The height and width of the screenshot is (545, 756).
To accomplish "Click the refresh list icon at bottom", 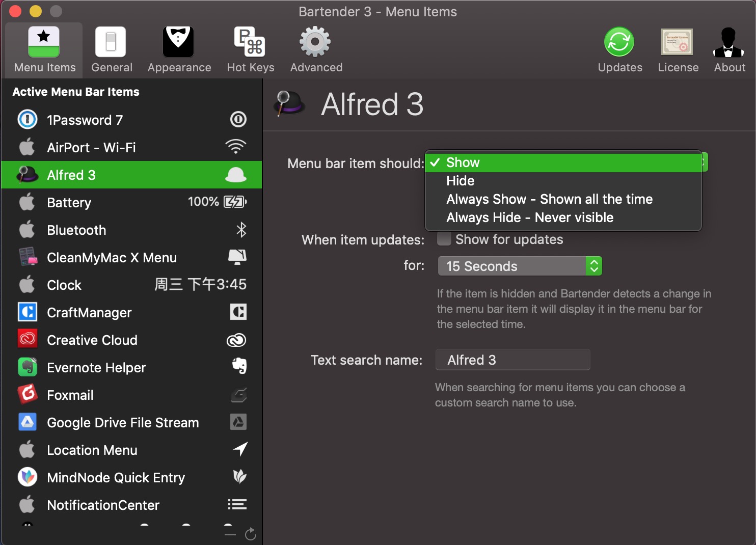I will click(x=250, y=534).
